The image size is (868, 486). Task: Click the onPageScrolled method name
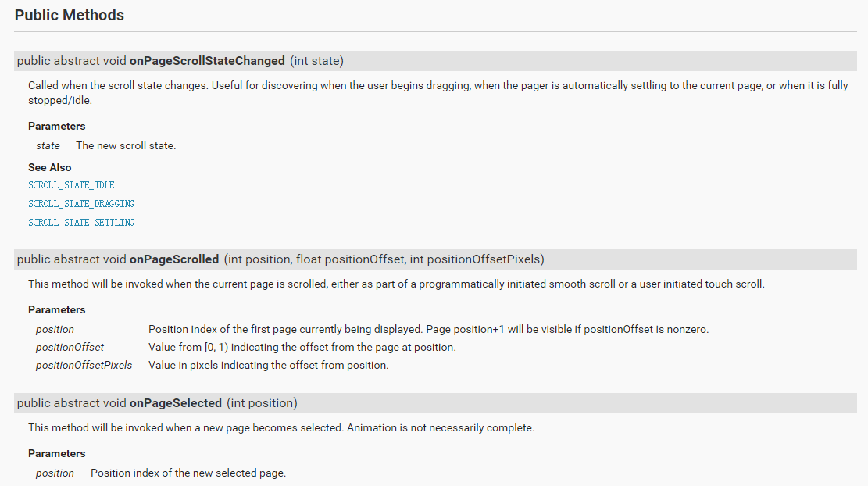(x=174, y=259)
